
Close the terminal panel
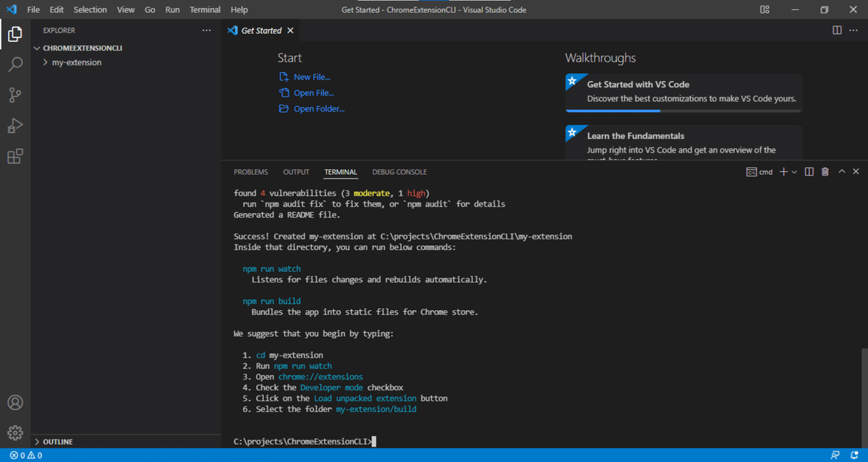[856, 171]
